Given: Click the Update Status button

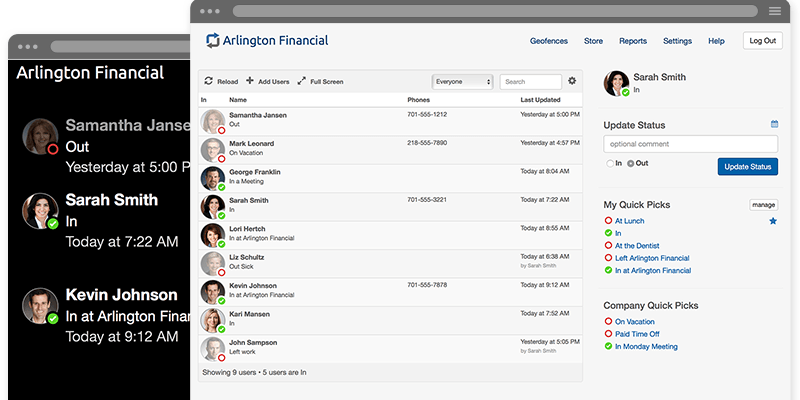Looking at the screenshot, I should 747,166.
